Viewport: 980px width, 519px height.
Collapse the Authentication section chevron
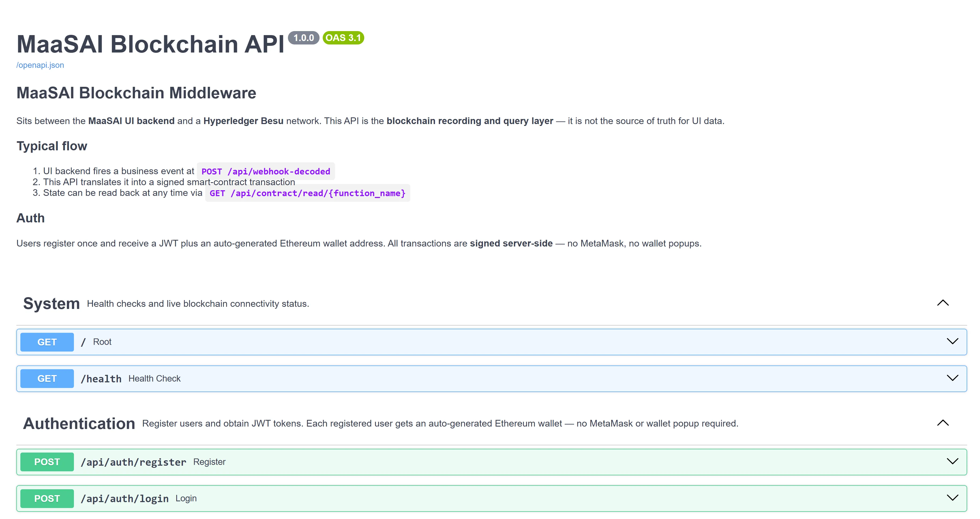943,423
